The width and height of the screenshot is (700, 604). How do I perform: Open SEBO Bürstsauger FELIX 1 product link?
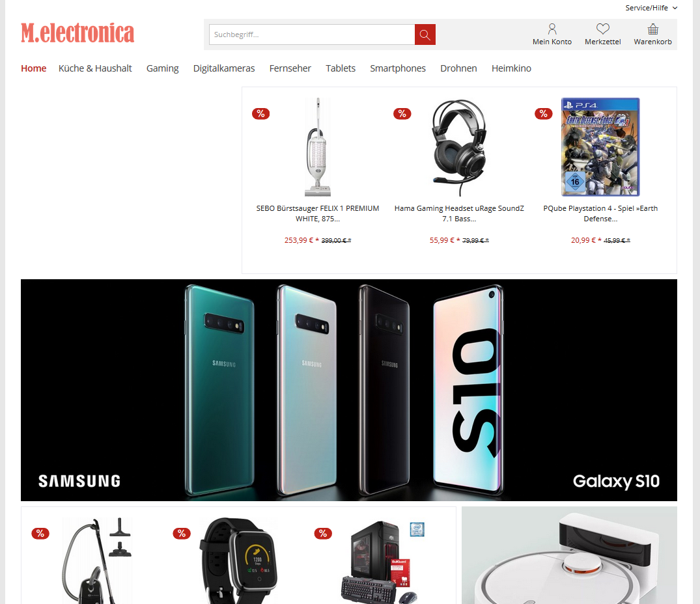[x=317, y=213]
